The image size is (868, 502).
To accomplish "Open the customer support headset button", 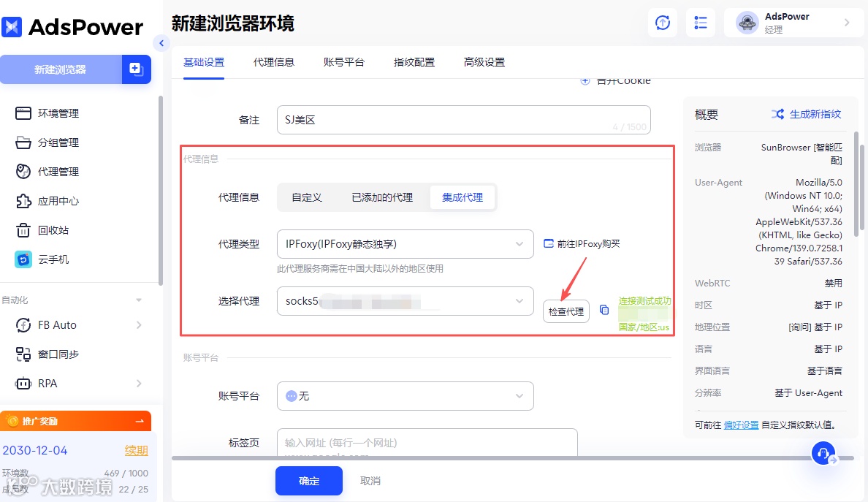I will pyautogui.click(x=823, y=453).
